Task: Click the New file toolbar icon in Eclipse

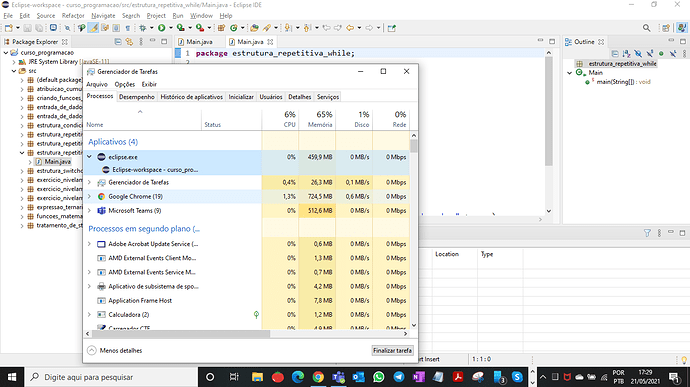Action: click(x=9, y=28)
